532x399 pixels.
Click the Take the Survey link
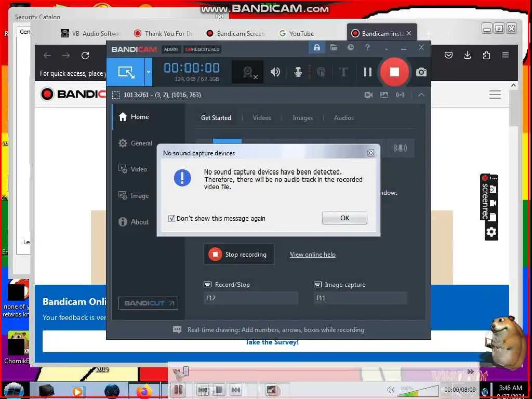pyautogui.click(x=272, y=342)
